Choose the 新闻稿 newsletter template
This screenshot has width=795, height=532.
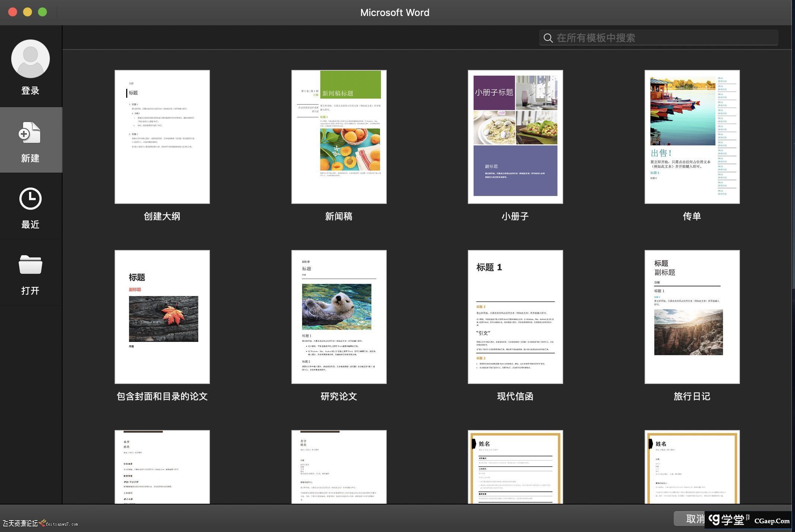coord(339,137)
